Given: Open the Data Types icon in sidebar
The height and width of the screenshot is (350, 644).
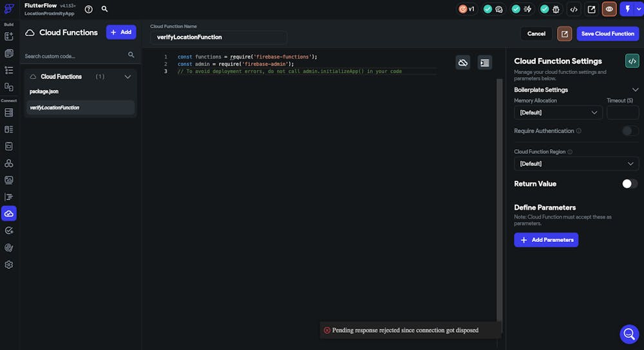Looking at the screenshot, I should pos(8,129).
